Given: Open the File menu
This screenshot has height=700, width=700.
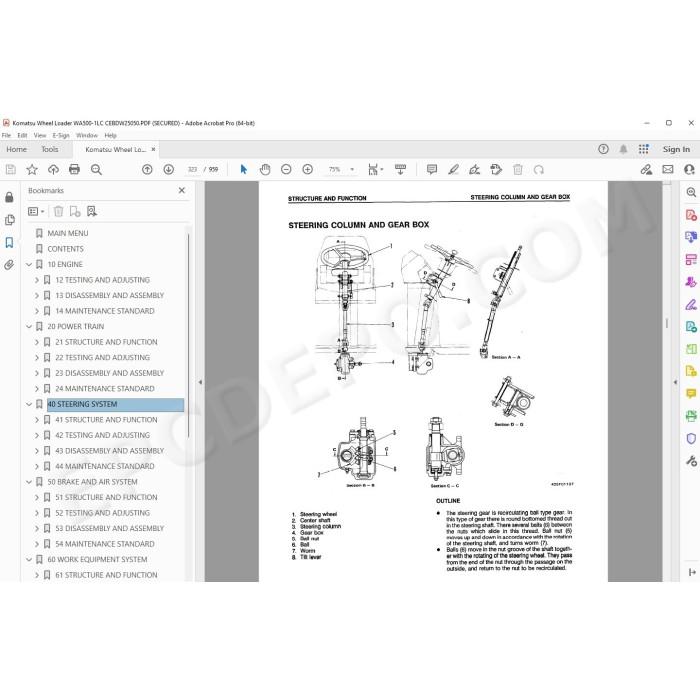Looking at the screenshot, I should coord(6,135).
